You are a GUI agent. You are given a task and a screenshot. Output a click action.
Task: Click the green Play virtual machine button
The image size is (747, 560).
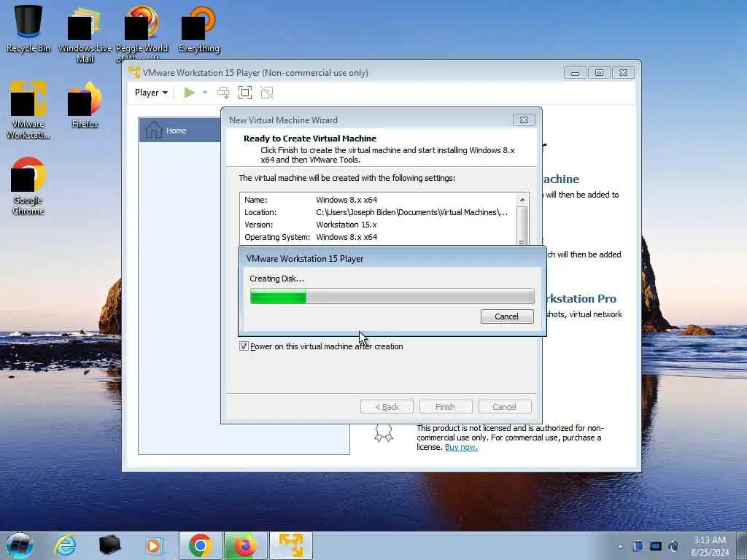click(189, 93)
